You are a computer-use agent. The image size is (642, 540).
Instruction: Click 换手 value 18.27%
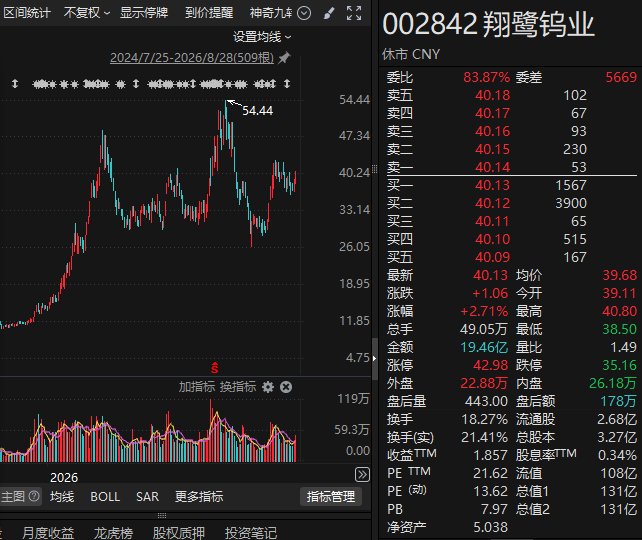485,420
